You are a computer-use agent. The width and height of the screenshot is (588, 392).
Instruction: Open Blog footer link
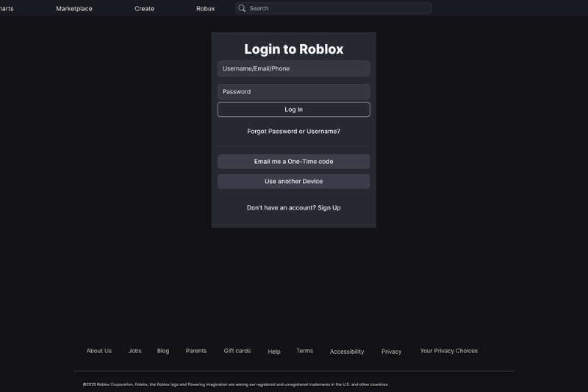tap(162, 351)
